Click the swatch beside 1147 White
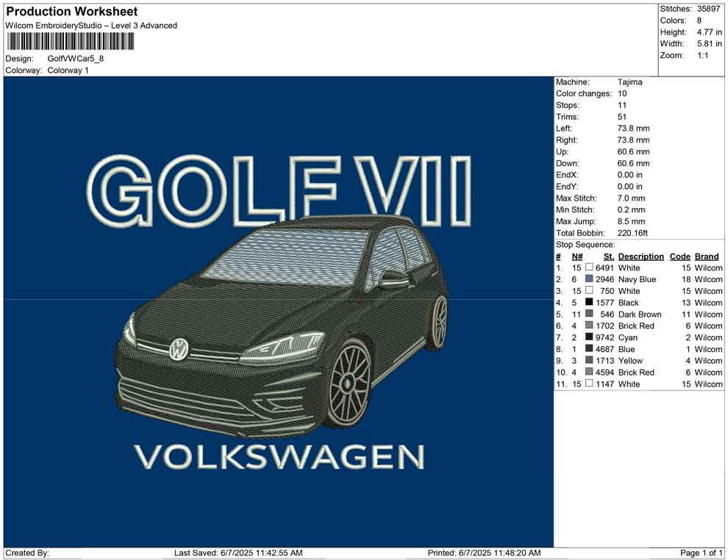Image resolution: width=728 pixels, height=560 pixels. click(x=589, y=383)
